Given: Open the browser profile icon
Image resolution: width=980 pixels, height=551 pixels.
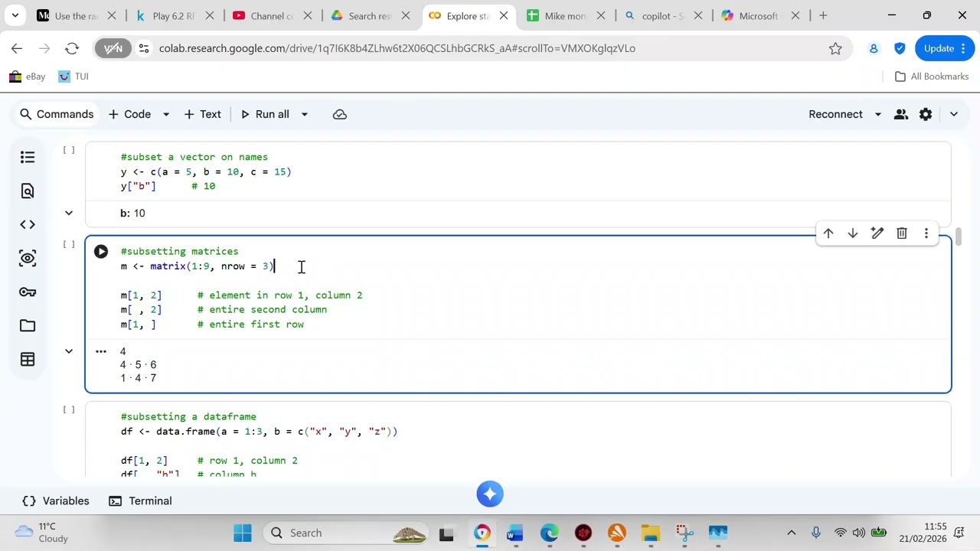Looking at the screenshot, I should pyautogui.click(x=874, y=48).
